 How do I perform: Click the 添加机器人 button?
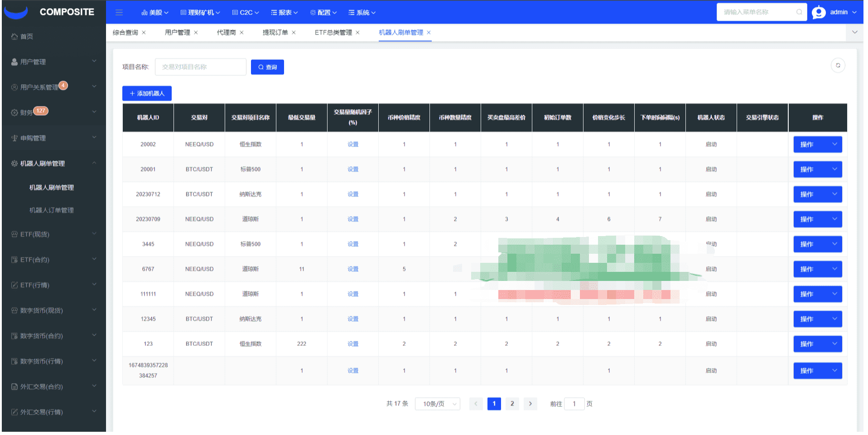147,93
